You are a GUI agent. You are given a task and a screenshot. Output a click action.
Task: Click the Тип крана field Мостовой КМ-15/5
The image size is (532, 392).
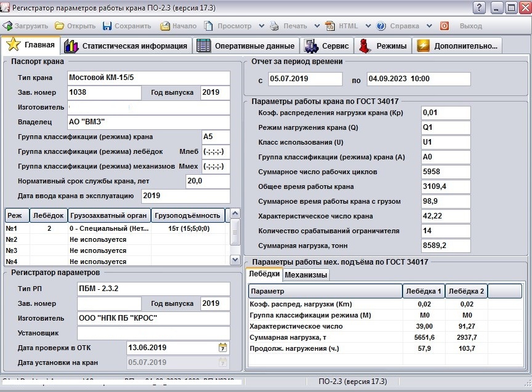coord(148,78)
